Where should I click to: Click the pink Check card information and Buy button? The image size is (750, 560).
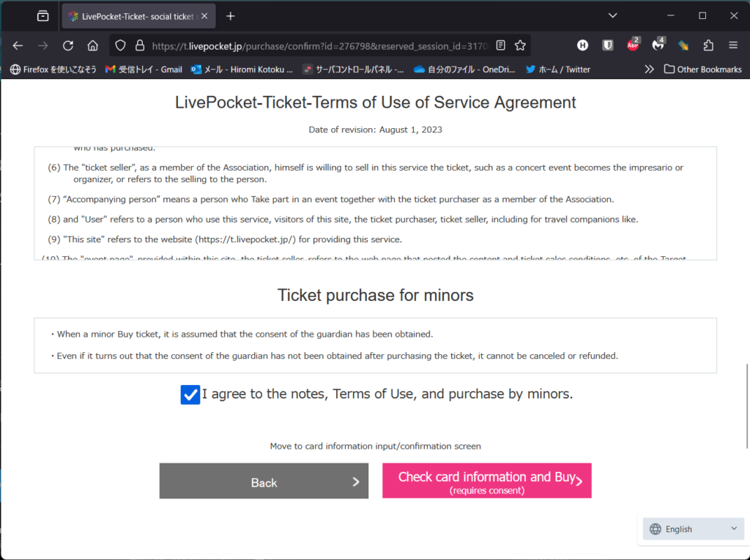click(486, 481)
